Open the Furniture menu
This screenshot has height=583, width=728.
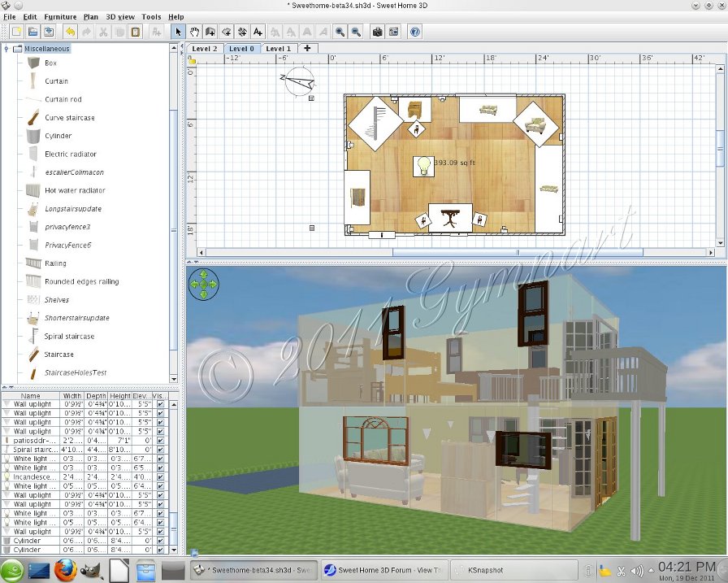60,16
